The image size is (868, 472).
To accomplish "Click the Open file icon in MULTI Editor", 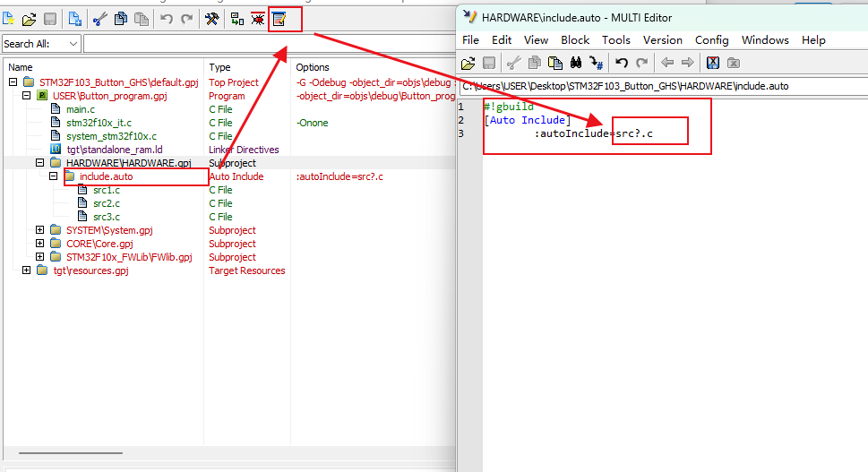I will point(468,63).
